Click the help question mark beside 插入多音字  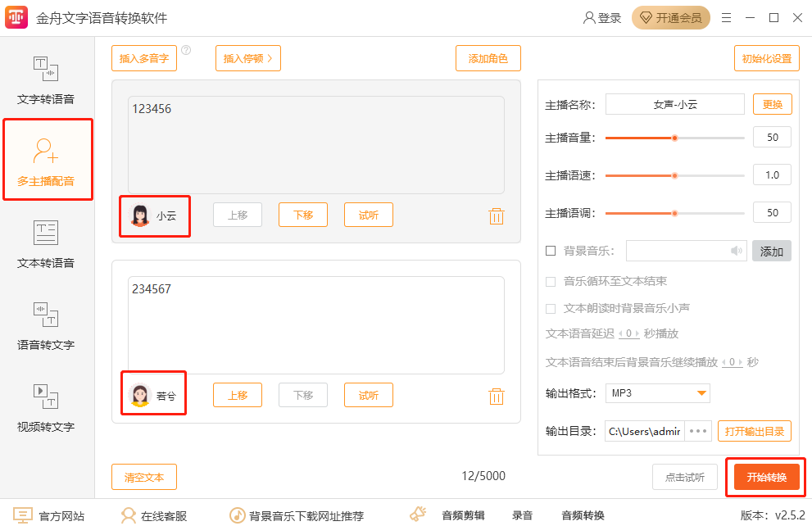click(186, 50)
